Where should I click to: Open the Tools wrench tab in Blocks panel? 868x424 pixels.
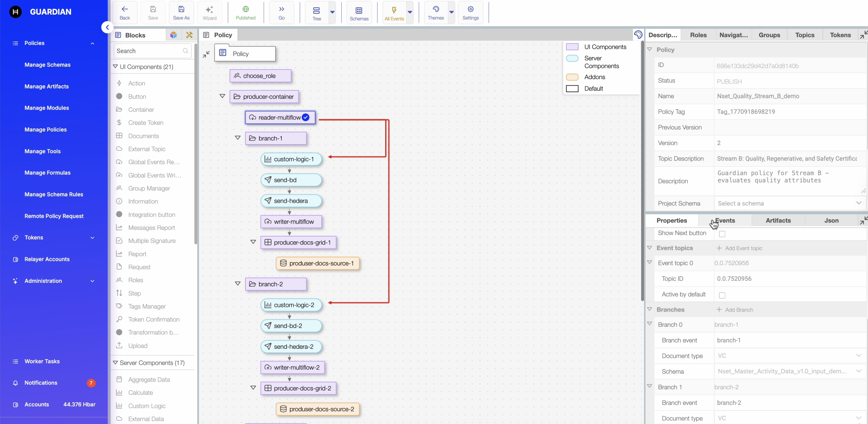[189, 35]
